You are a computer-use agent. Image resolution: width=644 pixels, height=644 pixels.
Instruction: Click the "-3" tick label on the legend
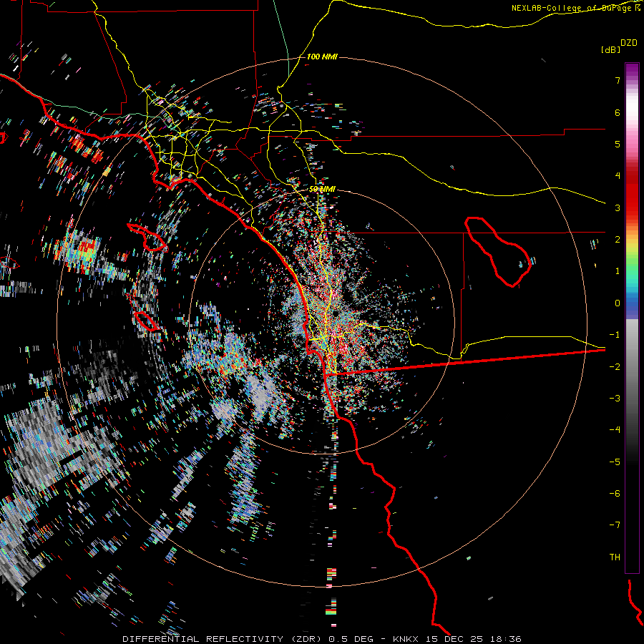[615, 399]
